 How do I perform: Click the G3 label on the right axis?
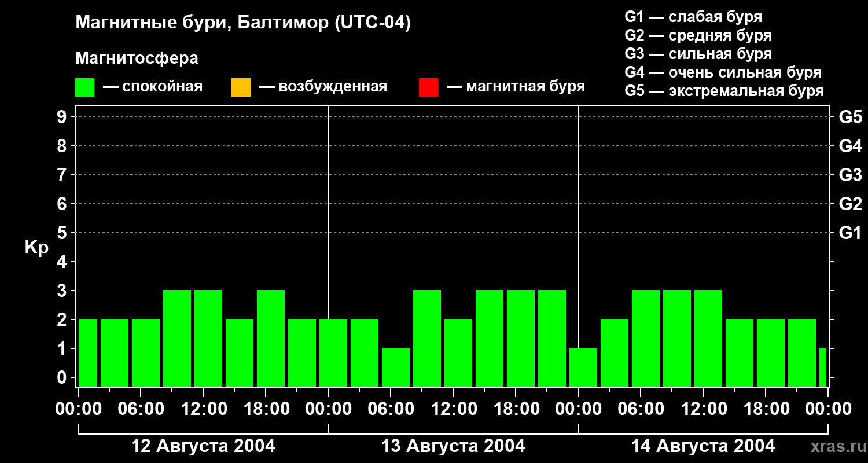[x=850, y=175]
